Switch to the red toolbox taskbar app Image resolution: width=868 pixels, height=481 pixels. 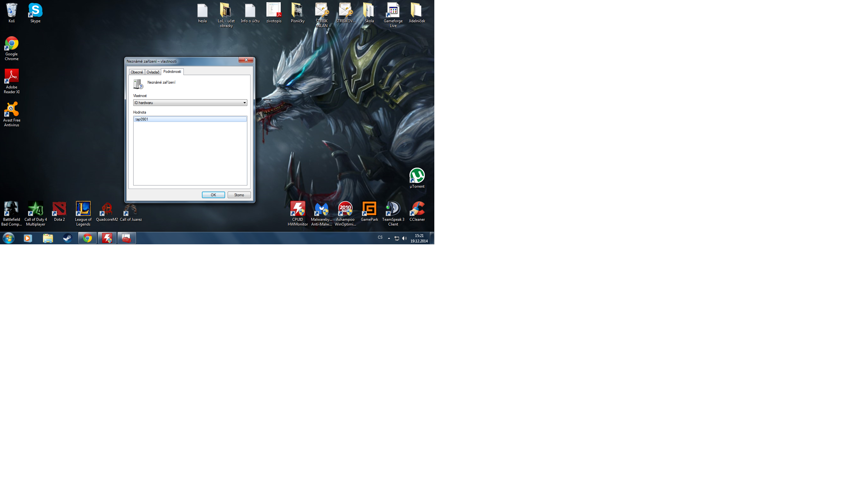coord(127,238)
